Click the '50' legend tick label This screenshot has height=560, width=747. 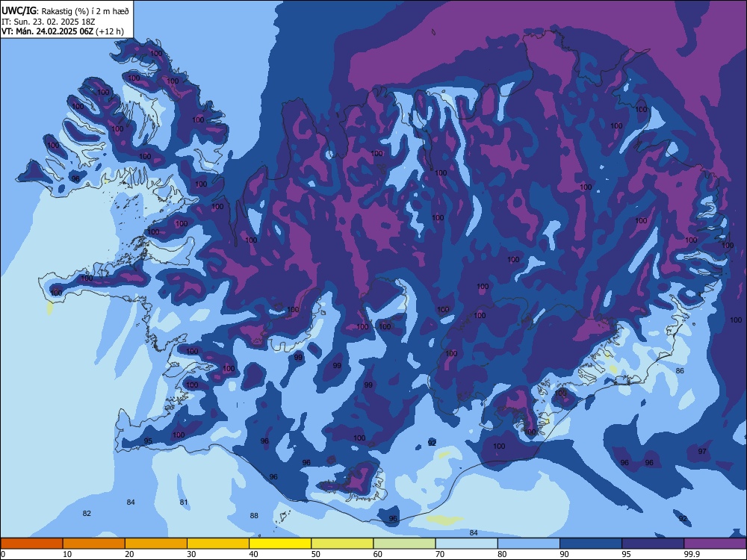point(316,554)
